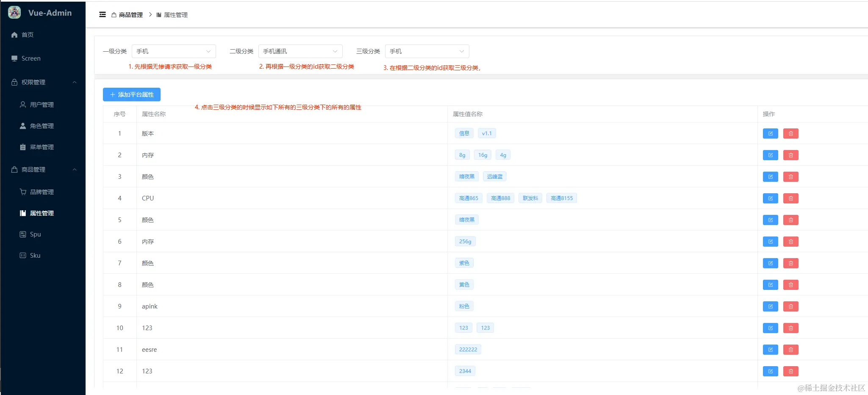Click the 高通865 value tag
Viewport: 868px width, 395px height.
pos(469,198)
